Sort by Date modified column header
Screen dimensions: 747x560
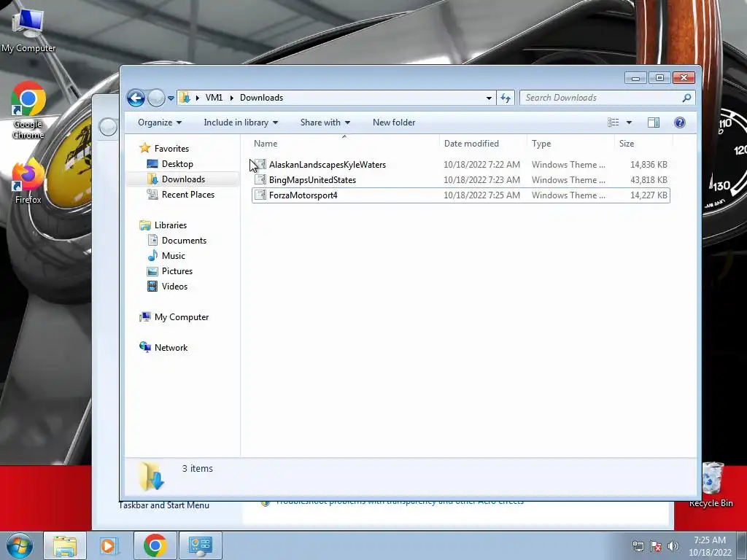coord(483,144)
